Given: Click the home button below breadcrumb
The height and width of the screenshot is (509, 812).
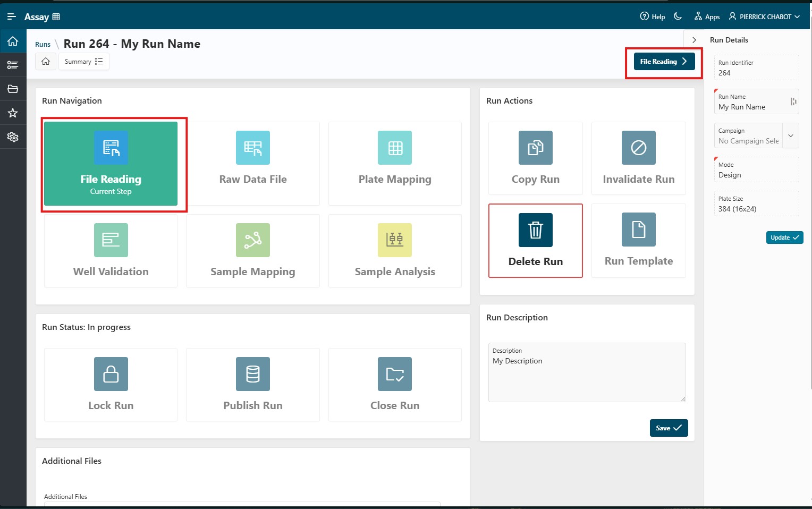Looking at the screenshot, I should [x=46, y=62].
